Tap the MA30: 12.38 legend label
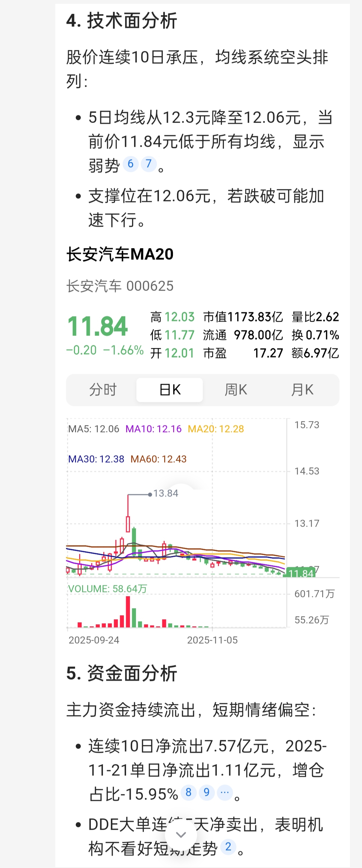362x868 pixels. [96, 459]
